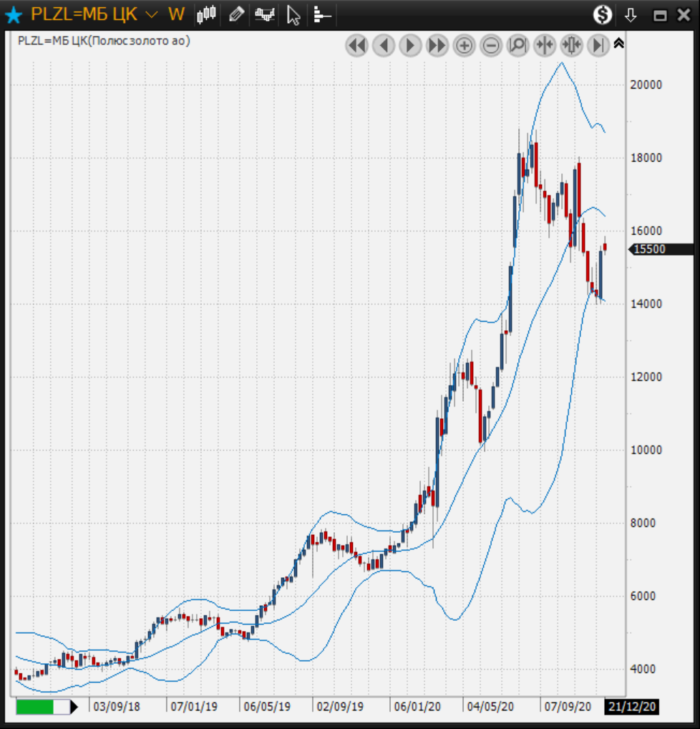Jump to the latest bar
The image size is (700, 729).
tap(598, 46)
